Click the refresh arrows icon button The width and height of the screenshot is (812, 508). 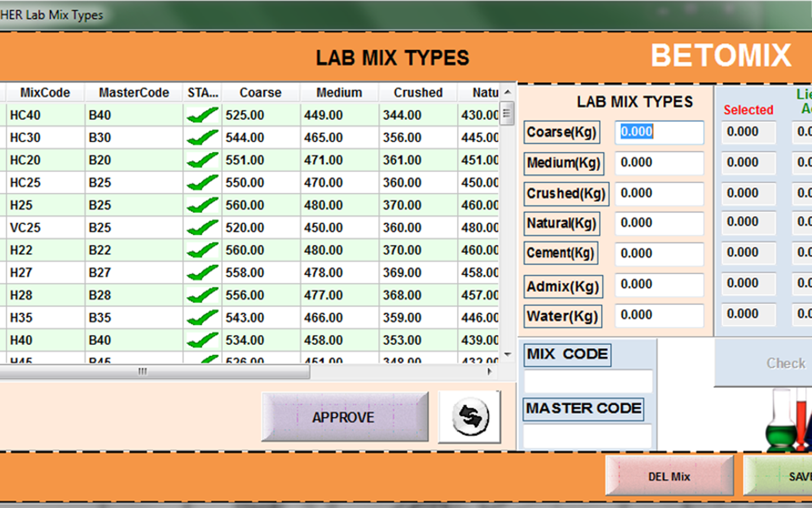(x=470, y=417)
